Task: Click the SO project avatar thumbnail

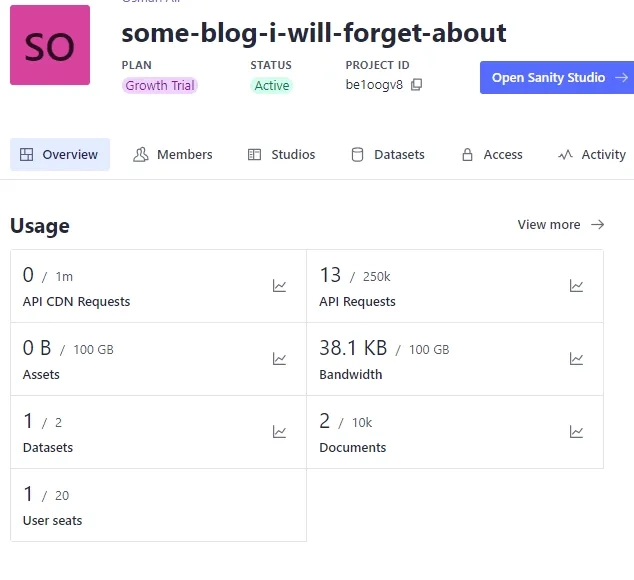Action: pyautogui.click(x=50, y=45)
